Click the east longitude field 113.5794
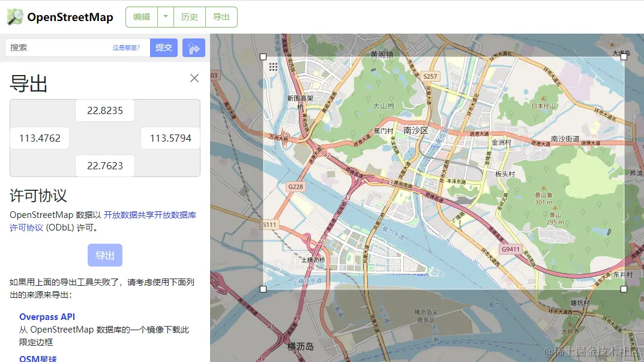The width and height of the screenshot is (644, 362). pos(170,138)
